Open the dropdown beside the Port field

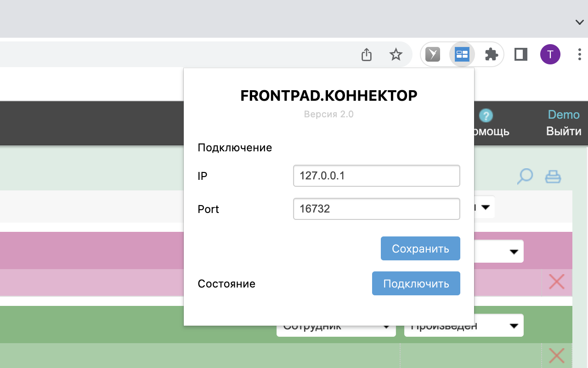click(x=484, y=208)
